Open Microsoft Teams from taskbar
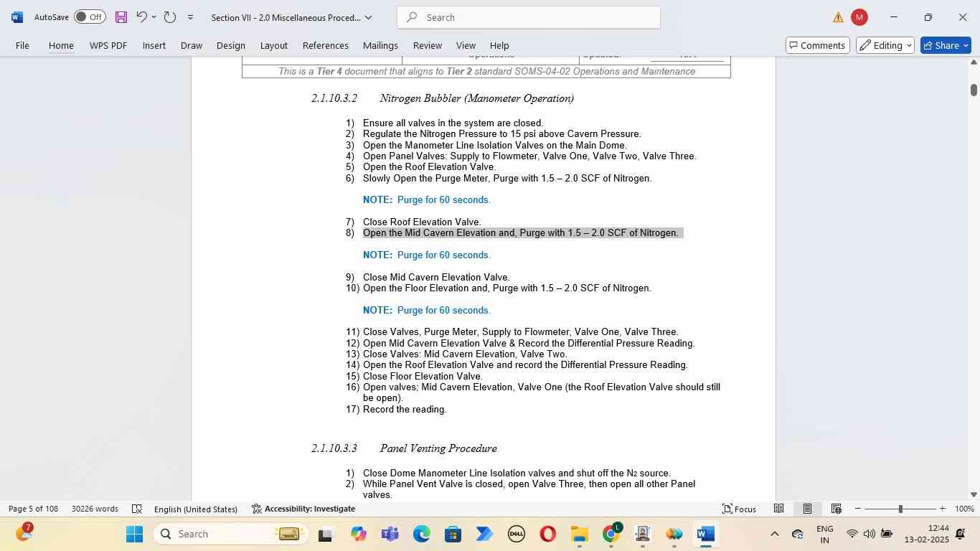 pyautogui.click(x=390, y=534)
